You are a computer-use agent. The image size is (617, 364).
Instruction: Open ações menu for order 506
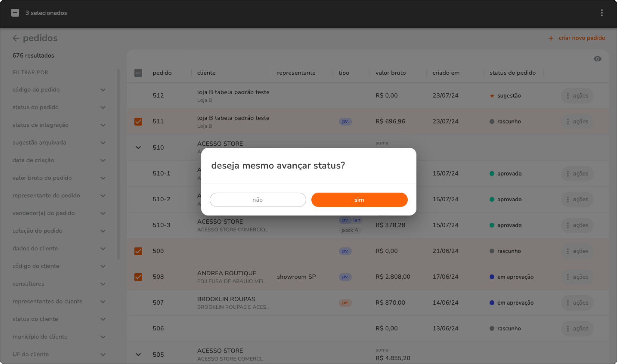point(577,328)
